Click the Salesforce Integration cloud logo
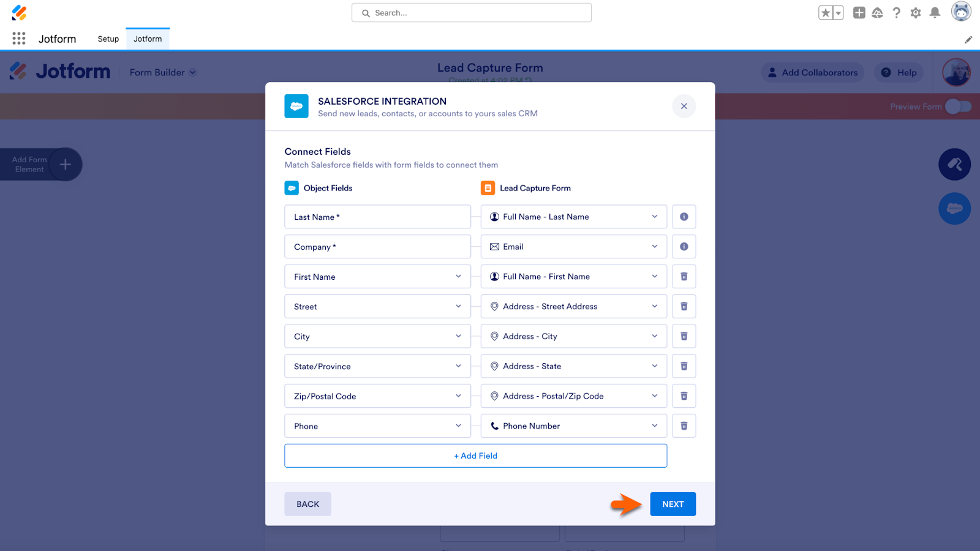The image size is (980, 551). [x=296, y=106]
